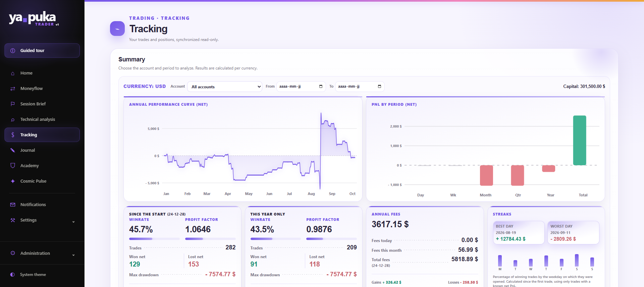Click the Home house icon in sidebar

13,73
